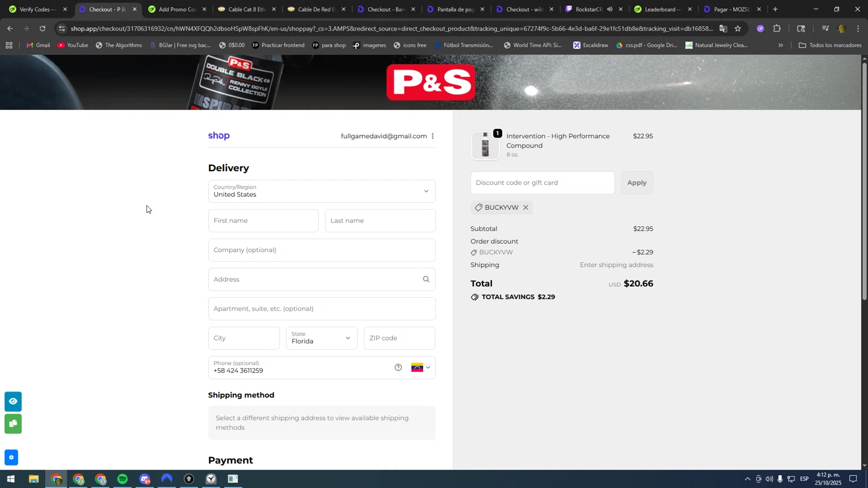
Task: Open the YouTube bookmark
Action: pyautogui.click(x=73, y=45)
